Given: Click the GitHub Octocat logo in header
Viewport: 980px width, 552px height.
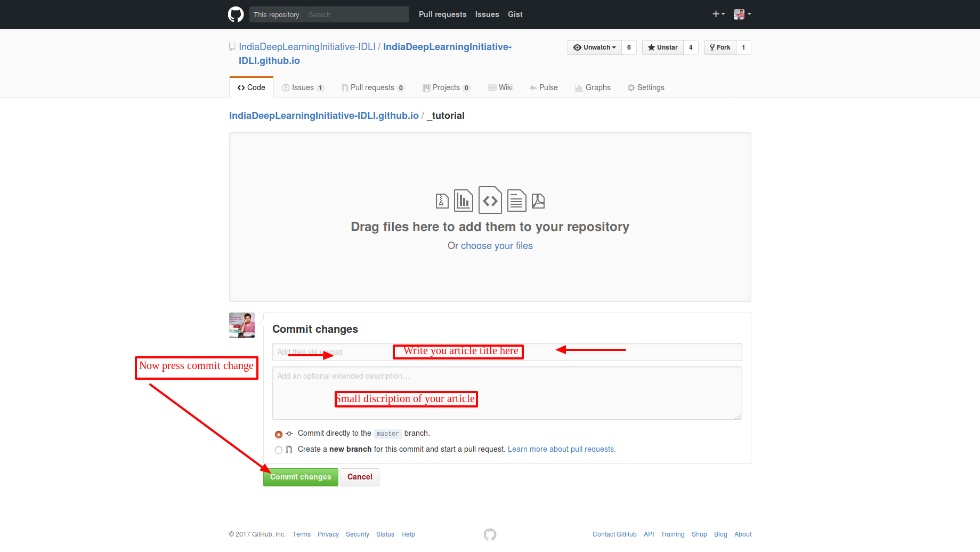Looking at the screenshot, I should [236, 14].
